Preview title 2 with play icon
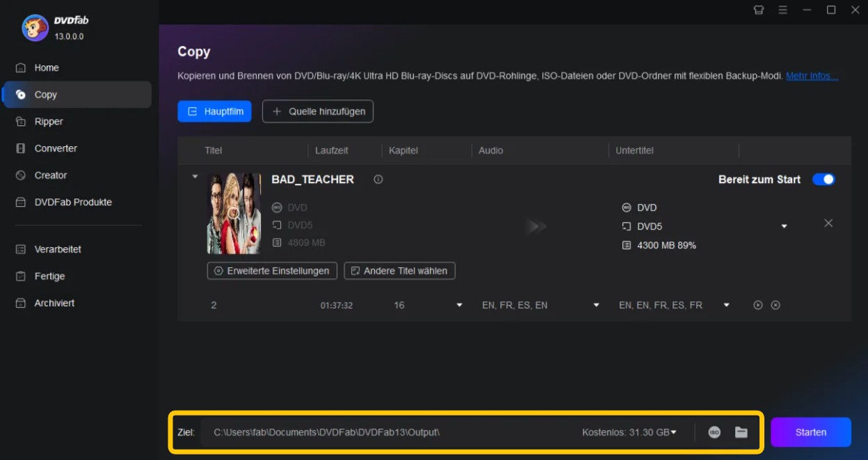868x460 pixels. click(x=758, y=306)
